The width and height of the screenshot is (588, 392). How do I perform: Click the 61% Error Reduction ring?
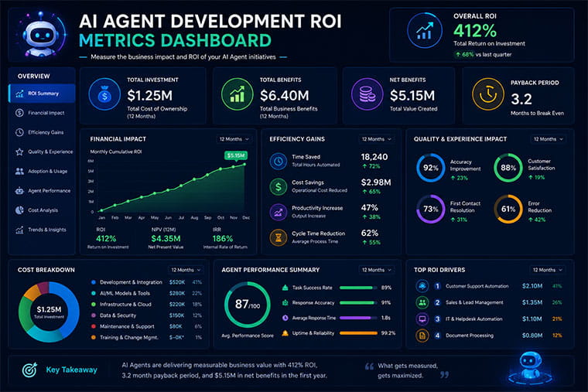508,209
